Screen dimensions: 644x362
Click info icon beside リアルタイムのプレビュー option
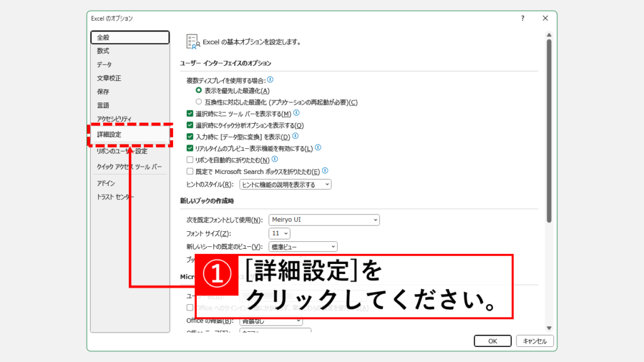(318, 147)
